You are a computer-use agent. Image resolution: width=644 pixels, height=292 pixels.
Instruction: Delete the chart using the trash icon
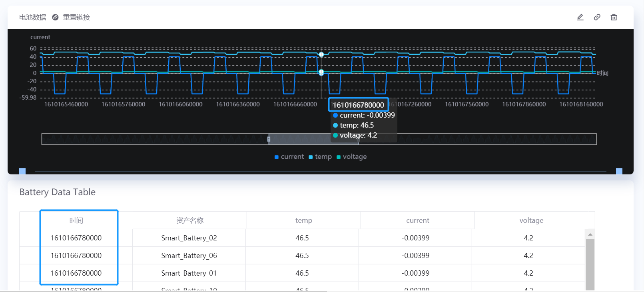[614, 17]
